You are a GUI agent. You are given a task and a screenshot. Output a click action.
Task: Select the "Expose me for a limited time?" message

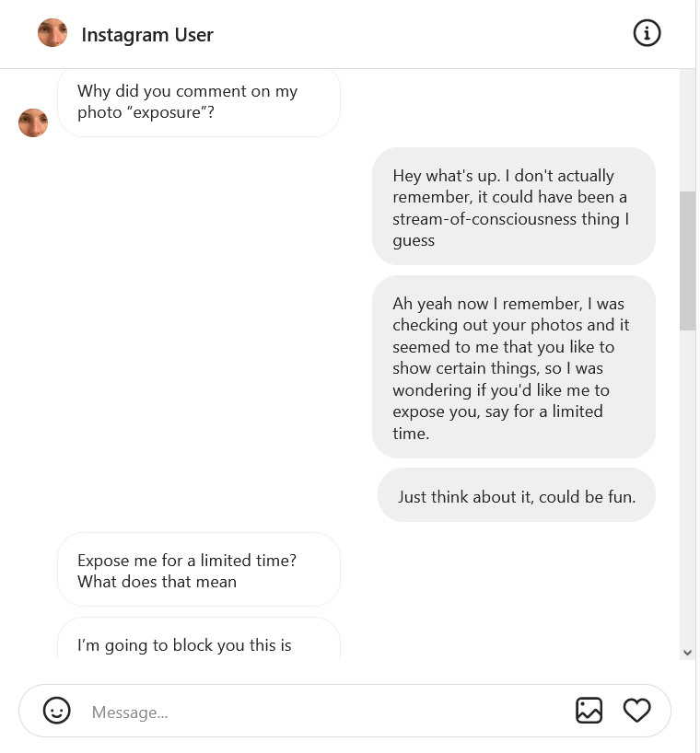click(x=198, y=570)
